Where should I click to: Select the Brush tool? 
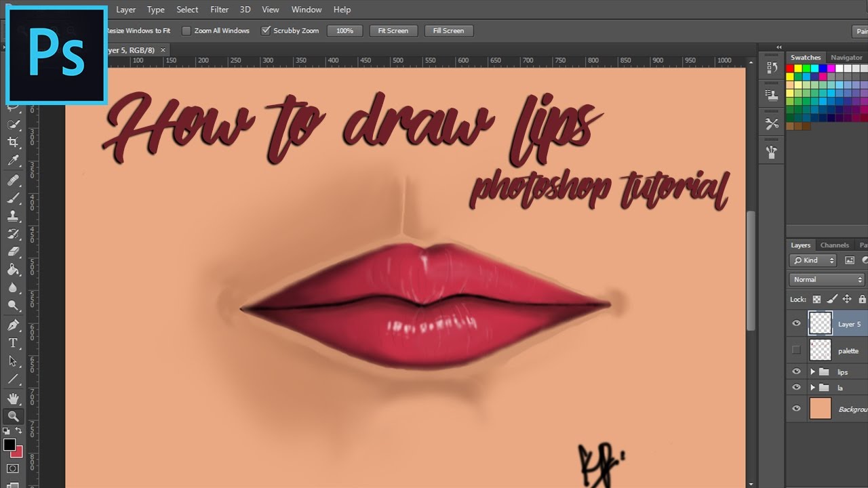pos(13,198)
